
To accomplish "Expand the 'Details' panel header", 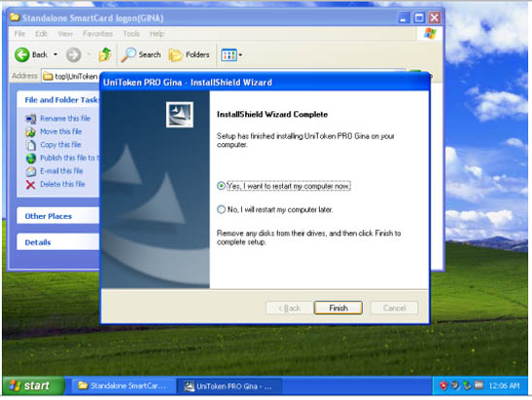I will [58, 242].
